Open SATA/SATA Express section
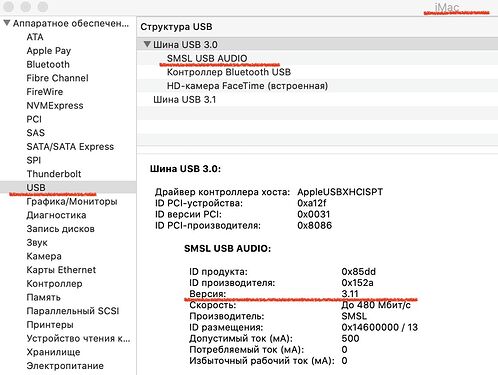498x375 pixels. pos(70,147)
